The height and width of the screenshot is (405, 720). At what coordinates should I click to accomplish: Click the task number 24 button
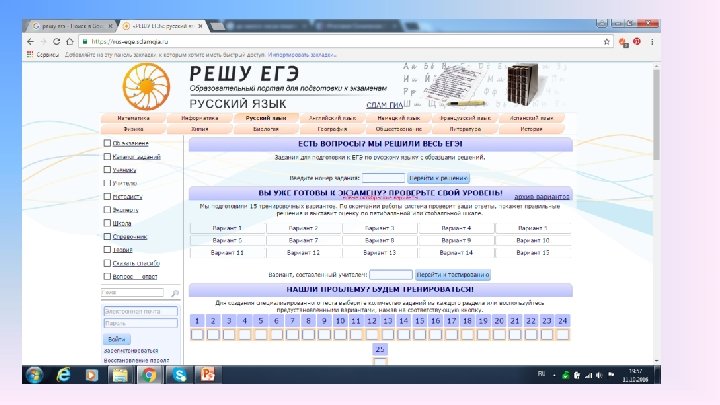coord(562,321)
